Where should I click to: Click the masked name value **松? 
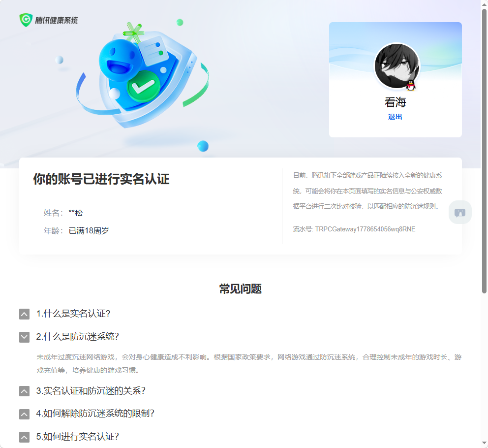pyautogui.click(x=76, y=213)
